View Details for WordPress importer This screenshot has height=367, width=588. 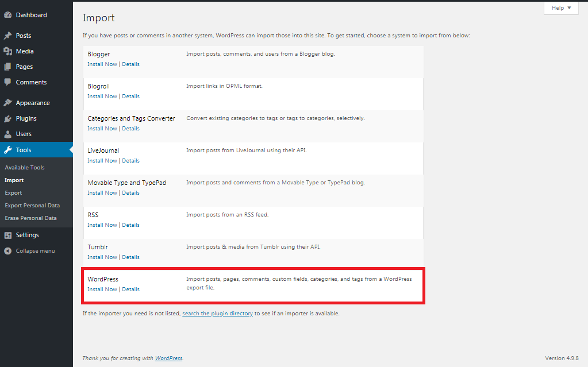[x=130, y=289]
